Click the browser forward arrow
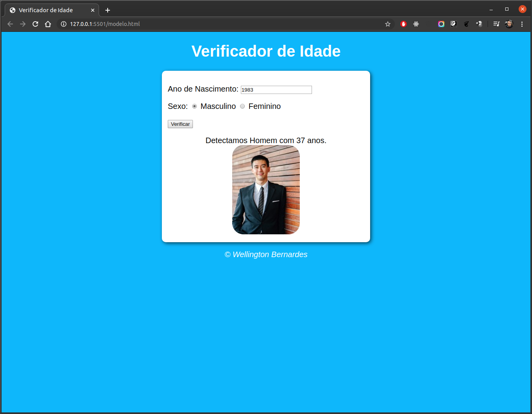This screenshot has width=532, height=414. [x=23, y=24]
